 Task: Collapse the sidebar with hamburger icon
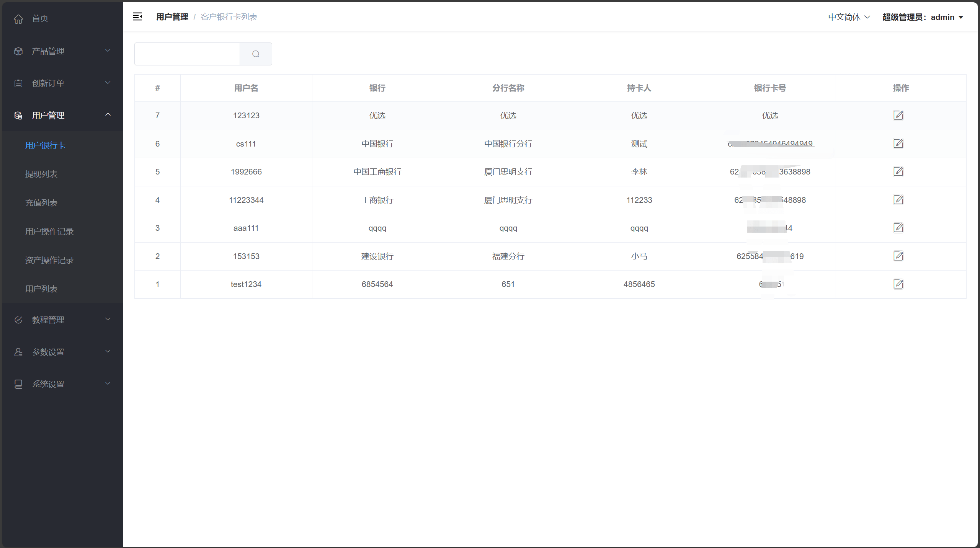[137, 16]
